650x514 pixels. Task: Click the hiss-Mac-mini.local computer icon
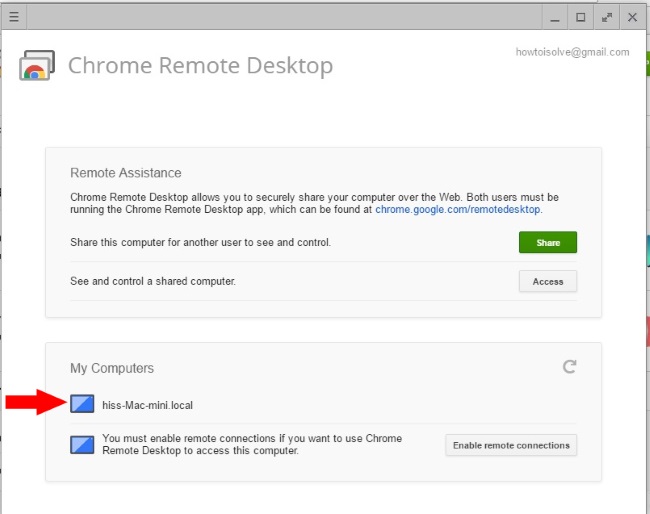(82, 404)
